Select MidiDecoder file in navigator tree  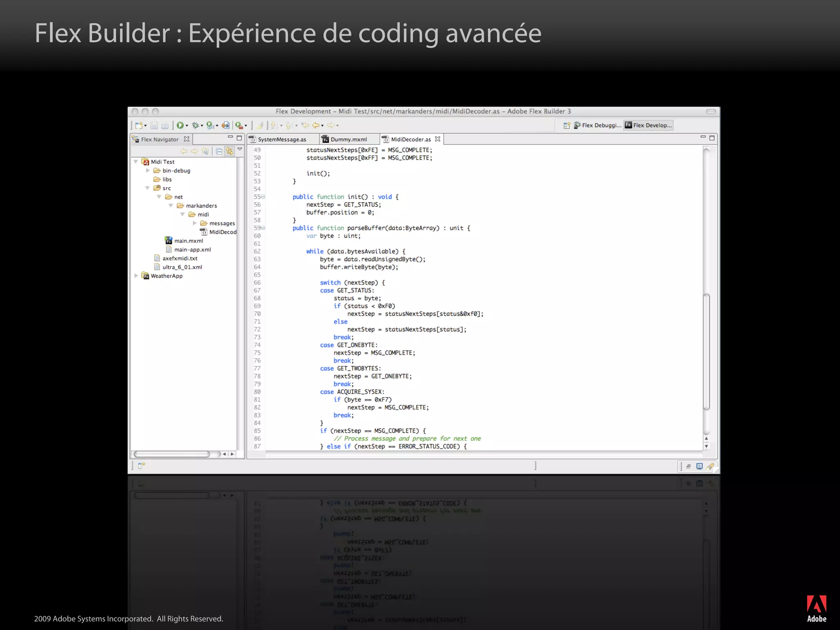point(218,232)
